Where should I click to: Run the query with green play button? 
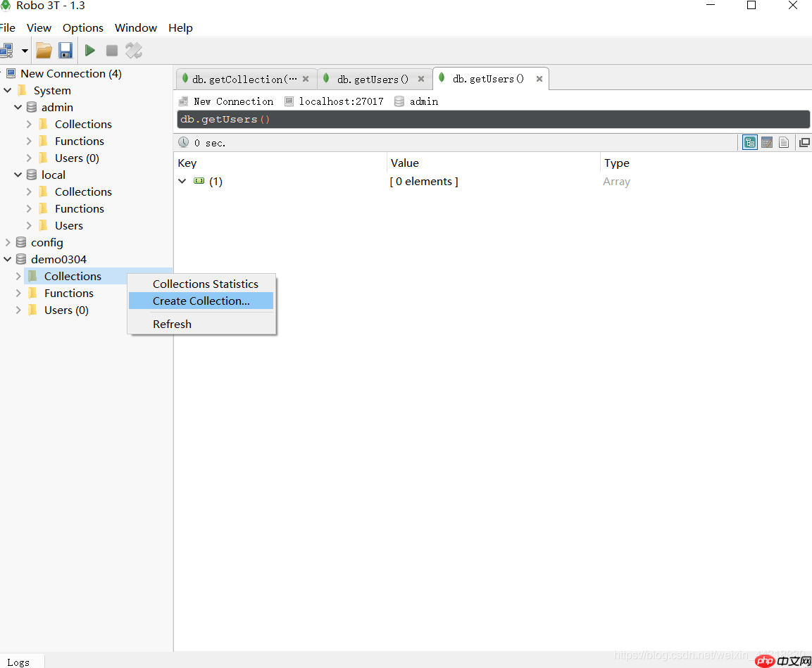[x=90, y=51]
